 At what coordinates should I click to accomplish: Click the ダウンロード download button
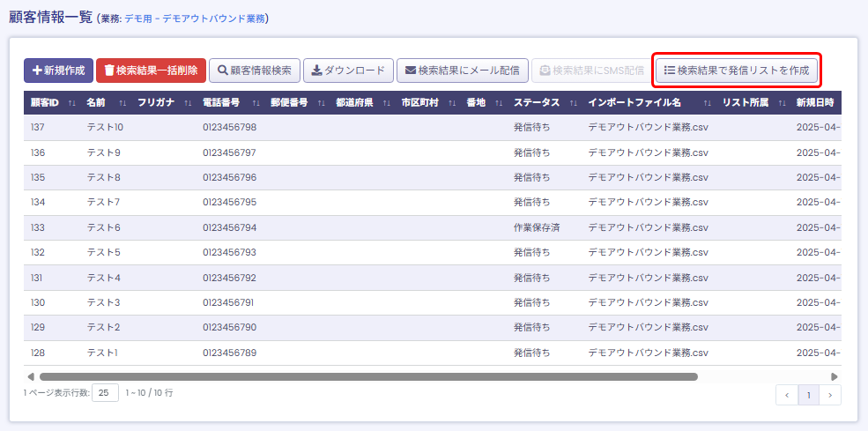click(348, 71)
